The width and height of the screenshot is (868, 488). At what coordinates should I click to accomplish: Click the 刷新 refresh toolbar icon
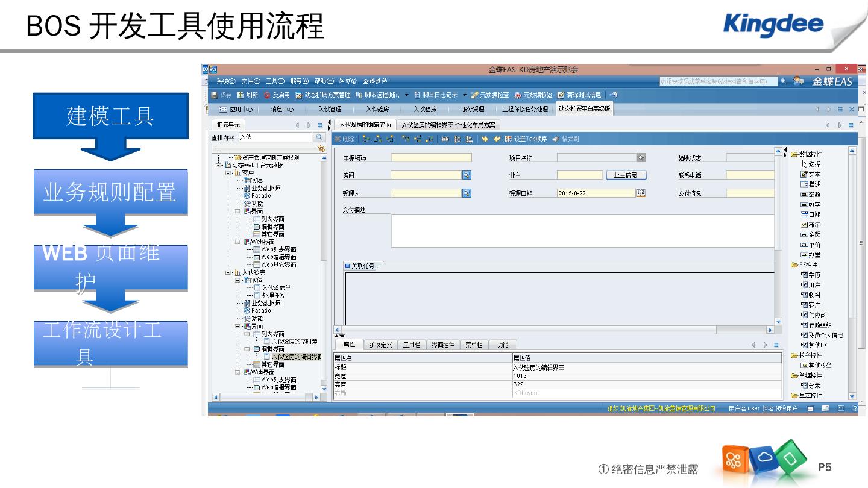(x=241, y=95)
